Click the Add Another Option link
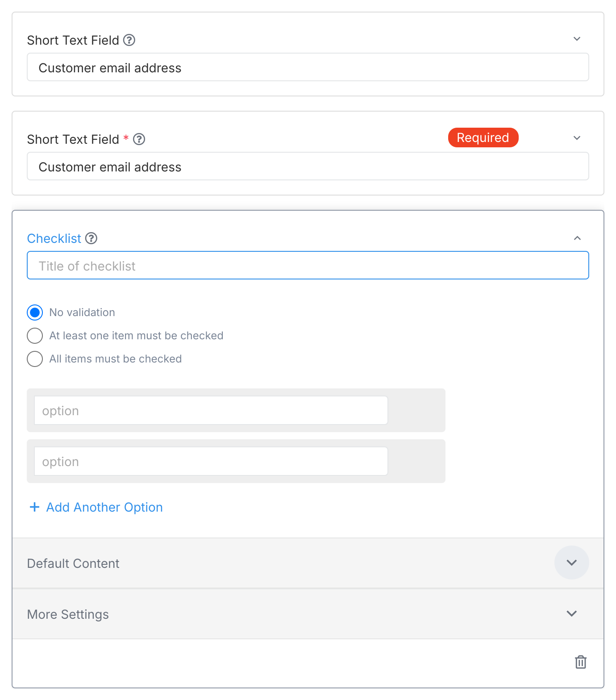Image resolution: width=616 pixels, height=700 pixels. coord(104,507)
